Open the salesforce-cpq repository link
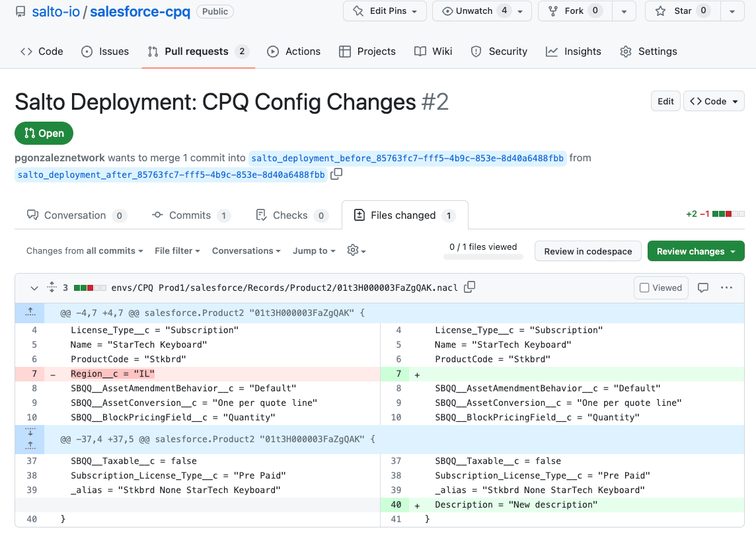756x544 pixels. pyautogui.click(x=140, y=12)
